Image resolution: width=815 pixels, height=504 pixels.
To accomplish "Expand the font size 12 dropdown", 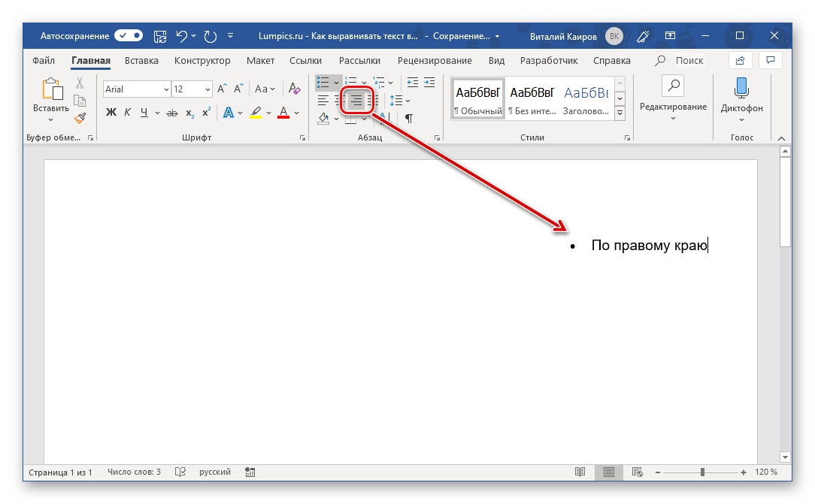I will click(208, 89).
